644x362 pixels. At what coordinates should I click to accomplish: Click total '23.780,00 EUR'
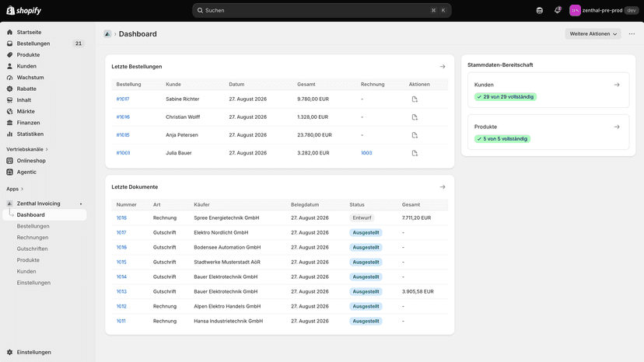pos(314,135)
